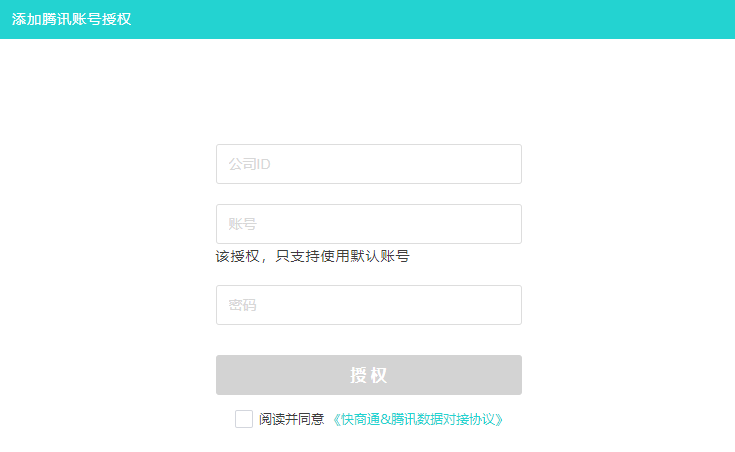Click the 密码 placeholder text
Screen dimensions: 735x452
tap(242, 305)
